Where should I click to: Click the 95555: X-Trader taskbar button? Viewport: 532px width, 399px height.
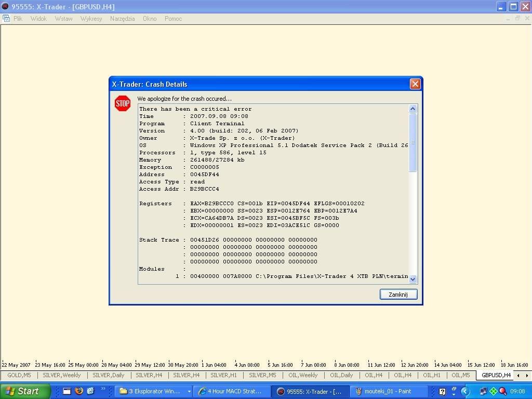tap(310, 391)
